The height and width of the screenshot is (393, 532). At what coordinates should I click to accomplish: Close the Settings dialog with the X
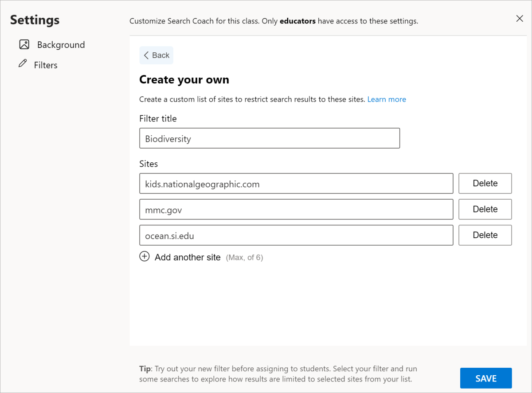pyautogui.click(x=520, y=18)
